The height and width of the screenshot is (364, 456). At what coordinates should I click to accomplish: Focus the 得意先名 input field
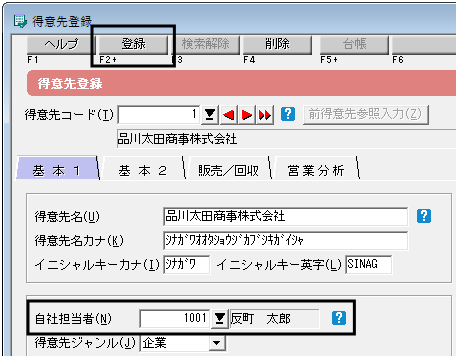(285, 216)
